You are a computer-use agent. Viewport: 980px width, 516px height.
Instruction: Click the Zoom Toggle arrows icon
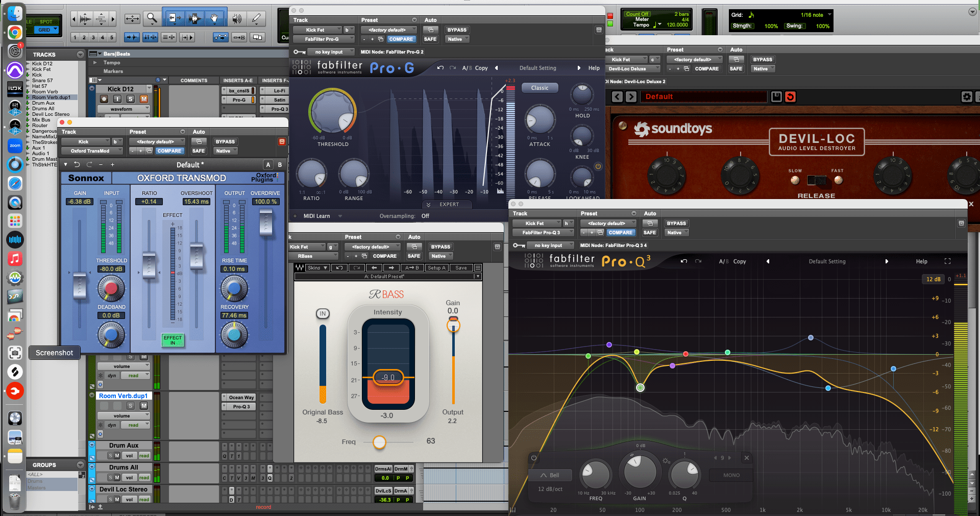click(x=132, y=19)
